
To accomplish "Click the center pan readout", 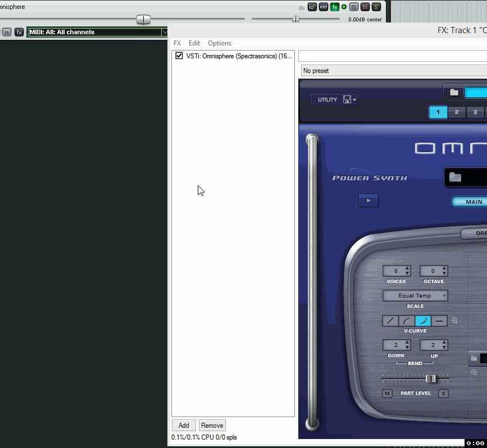I will click(x=374, y=20).
